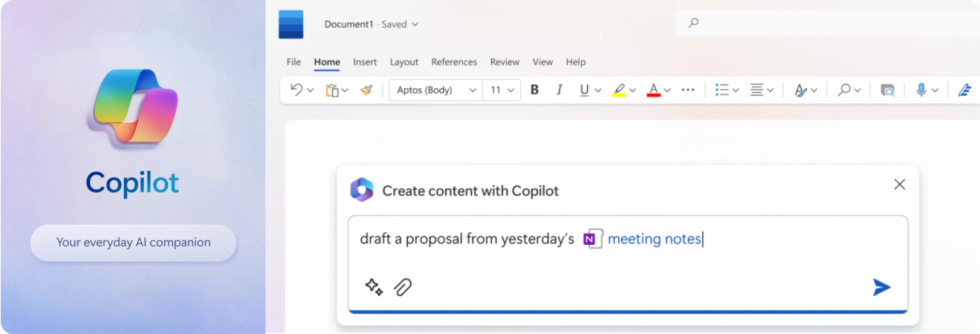The image size is (980, 334).
Task: Send the Copilot prompt with arrow
Action: click(881, 287)
